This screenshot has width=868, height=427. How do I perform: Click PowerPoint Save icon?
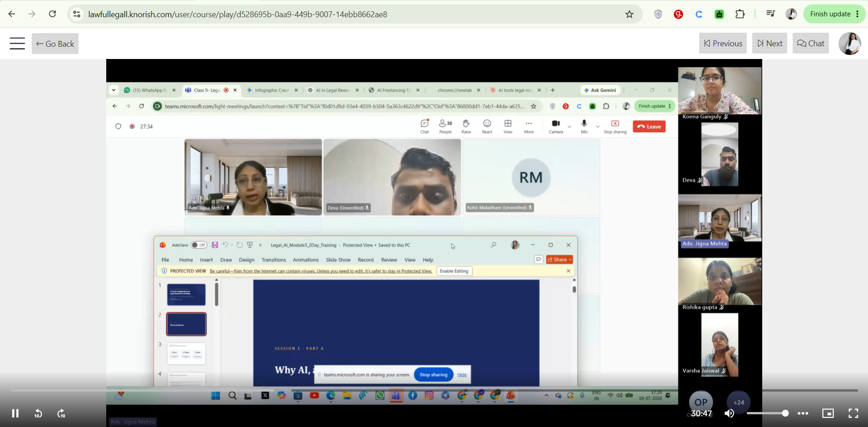coord(215,245)
